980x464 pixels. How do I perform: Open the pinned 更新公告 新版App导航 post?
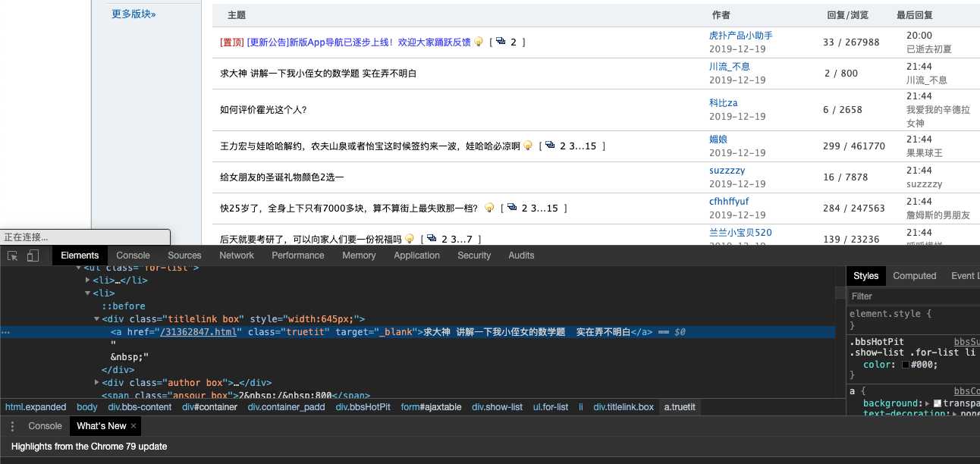(x=358, y=42)
